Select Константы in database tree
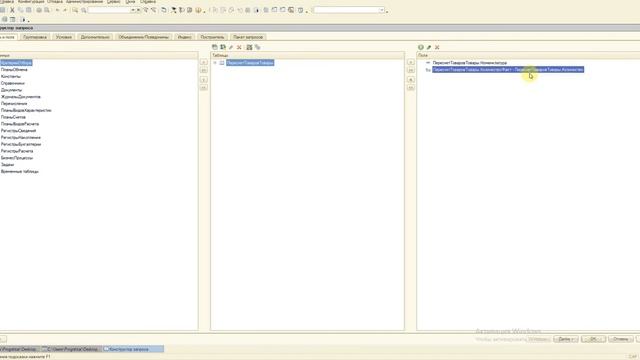The width and height of the screenshot is (640, 360). pyautogui.click(x=11, y=76)
